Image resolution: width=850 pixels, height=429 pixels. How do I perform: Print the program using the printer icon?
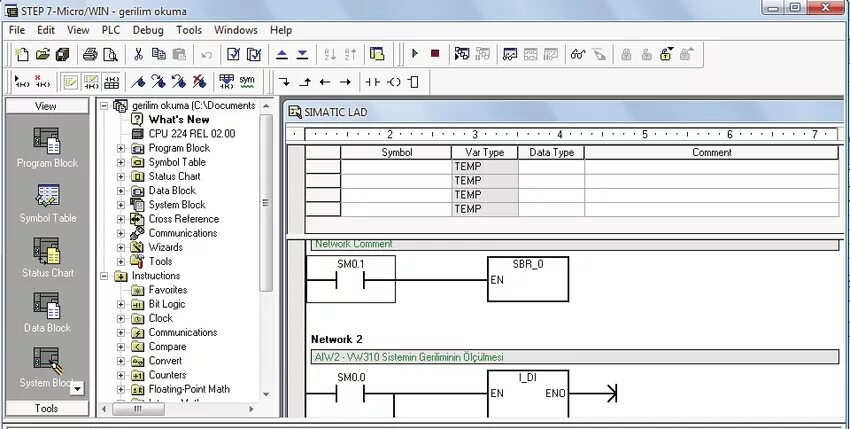pyautogui.click(x=90, y=54)
